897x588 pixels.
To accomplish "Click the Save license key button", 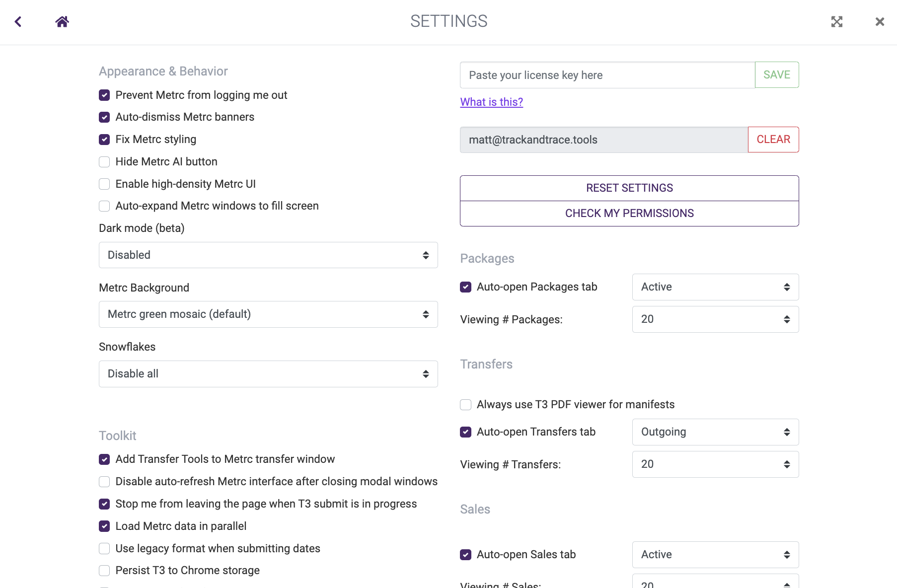I will click(776, 75).
